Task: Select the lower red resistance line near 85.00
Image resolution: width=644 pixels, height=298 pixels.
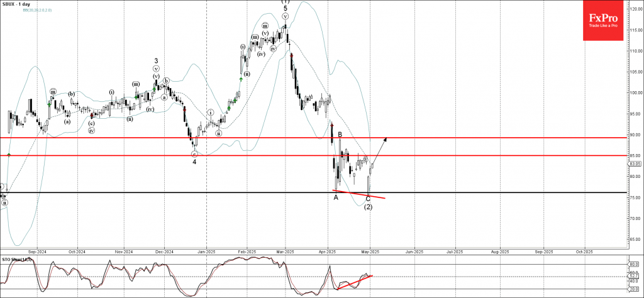Action: 189,155
